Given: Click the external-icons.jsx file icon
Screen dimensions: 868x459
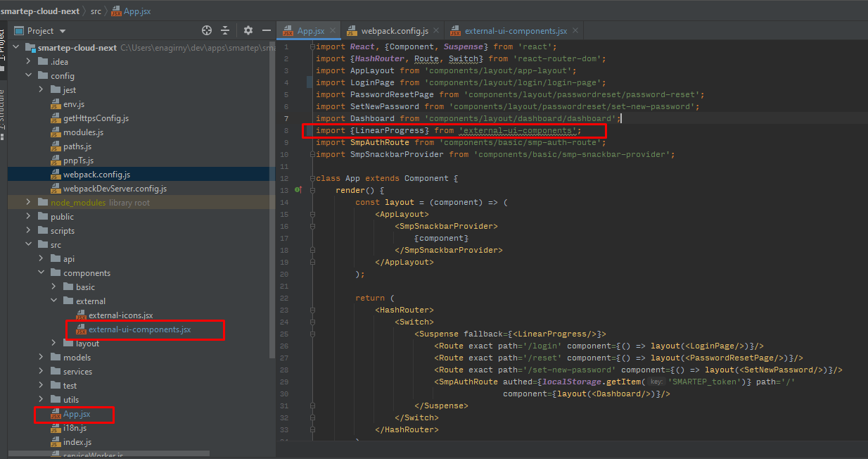Looking at the screenshot, I should point(81,315).
